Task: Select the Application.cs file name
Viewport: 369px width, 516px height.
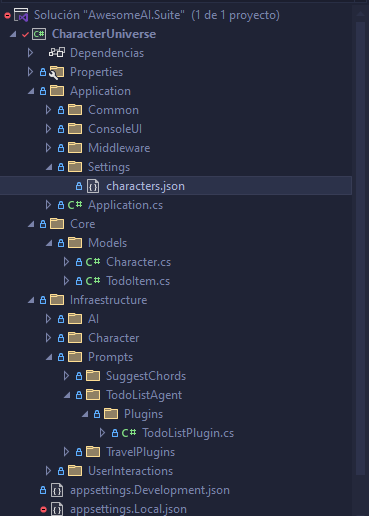Action: pos(125,205)
